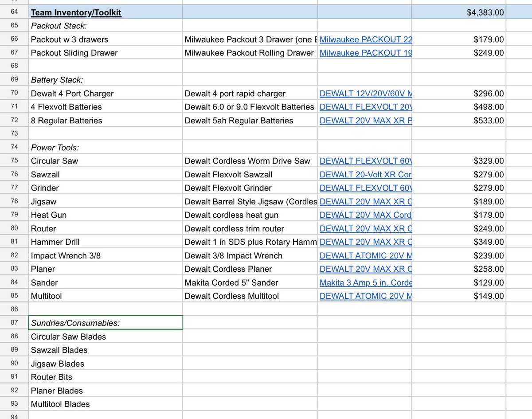Select the Dewalt 4 port rapid charger cell

click(x=250, y=94)
